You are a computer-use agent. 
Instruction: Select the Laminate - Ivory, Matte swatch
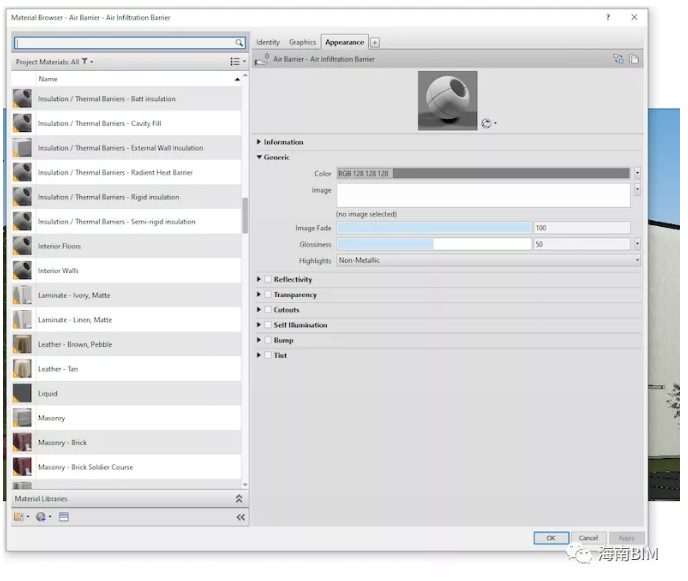click(22, 295)
